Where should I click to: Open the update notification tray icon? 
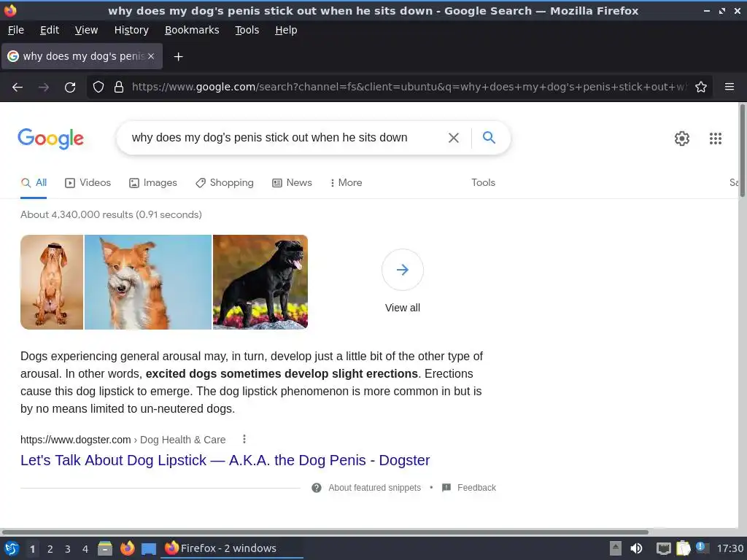click(x=702, y=548)
